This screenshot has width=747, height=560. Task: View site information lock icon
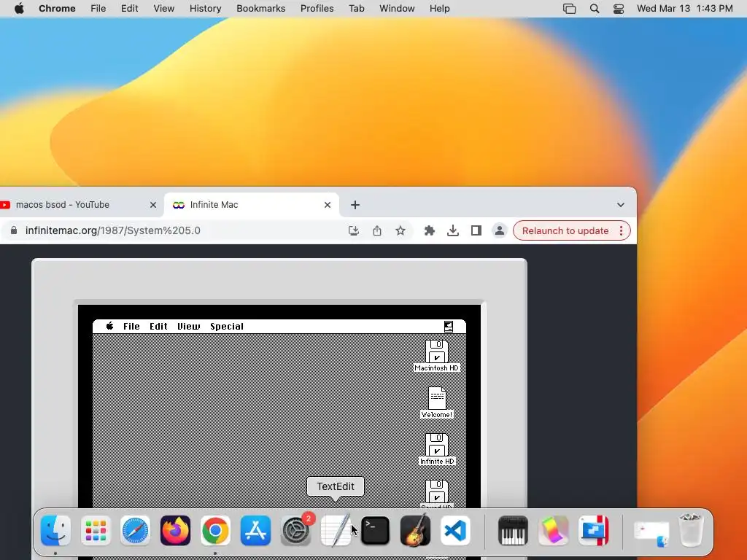[x=14, y=230]
